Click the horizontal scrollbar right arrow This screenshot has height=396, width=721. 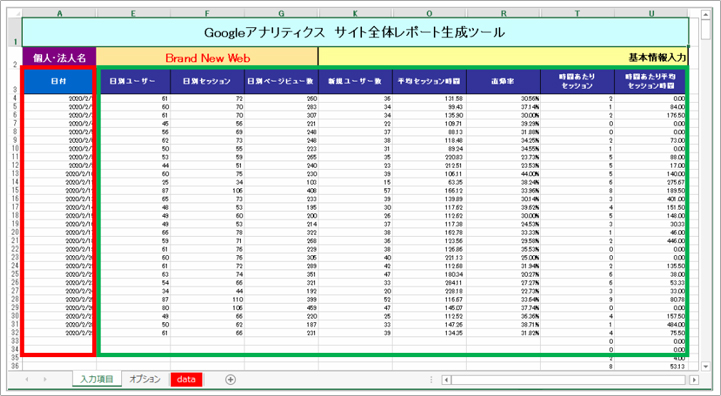click(694, 380)
